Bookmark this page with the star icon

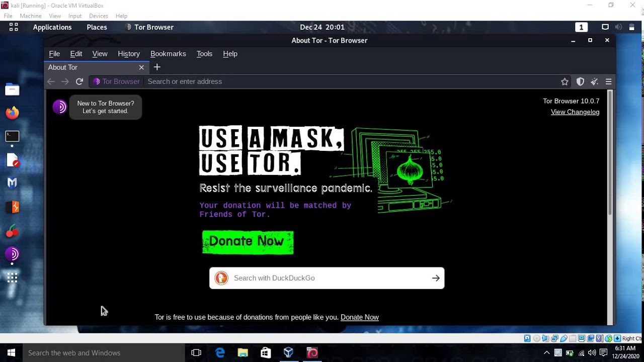pos(565,81)
